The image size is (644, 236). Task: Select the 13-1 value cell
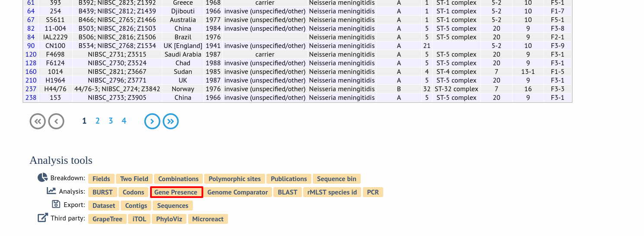[528, 72]
